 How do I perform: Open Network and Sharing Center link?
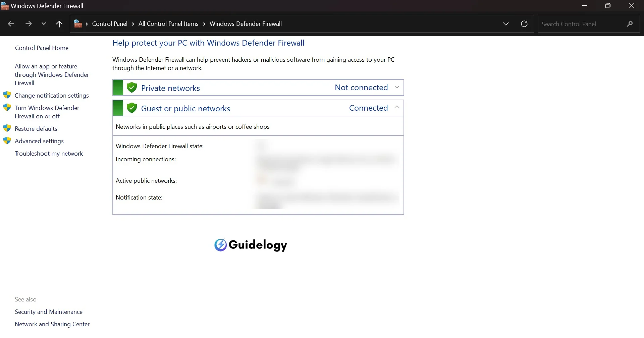[x=52, y=324]
